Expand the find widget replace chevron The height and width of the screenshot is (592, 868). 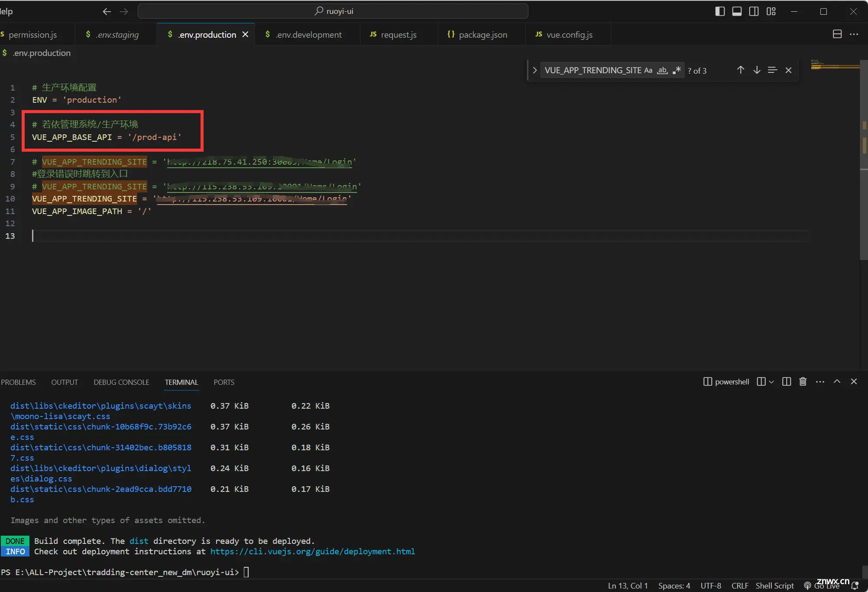pos(535,70)
